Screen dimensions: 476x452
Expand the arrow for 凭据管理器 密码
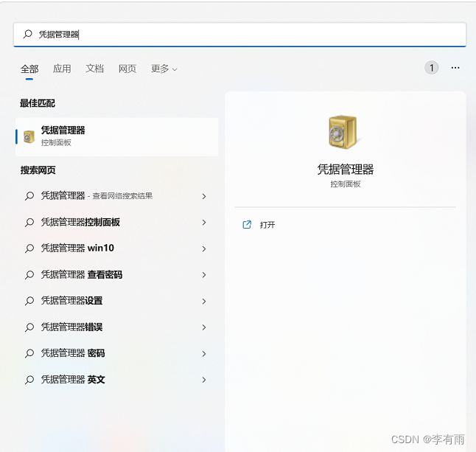point(204,354)
